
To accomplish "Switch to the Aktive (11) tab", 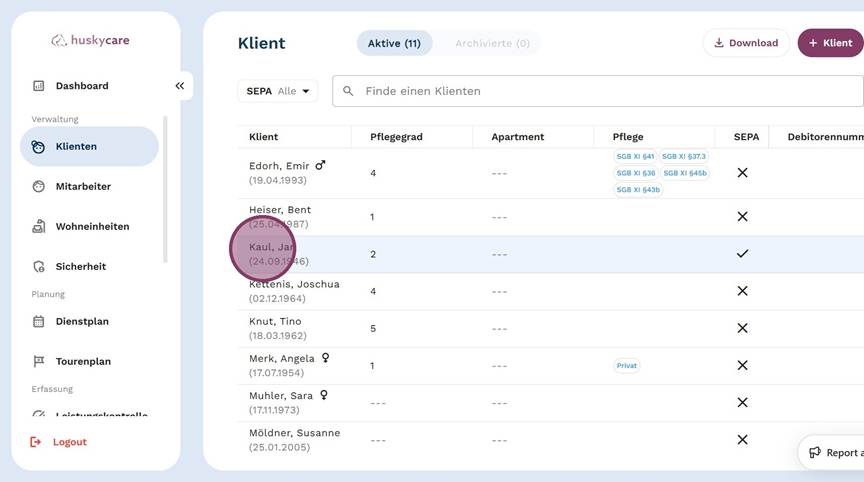I will [394, 43].
